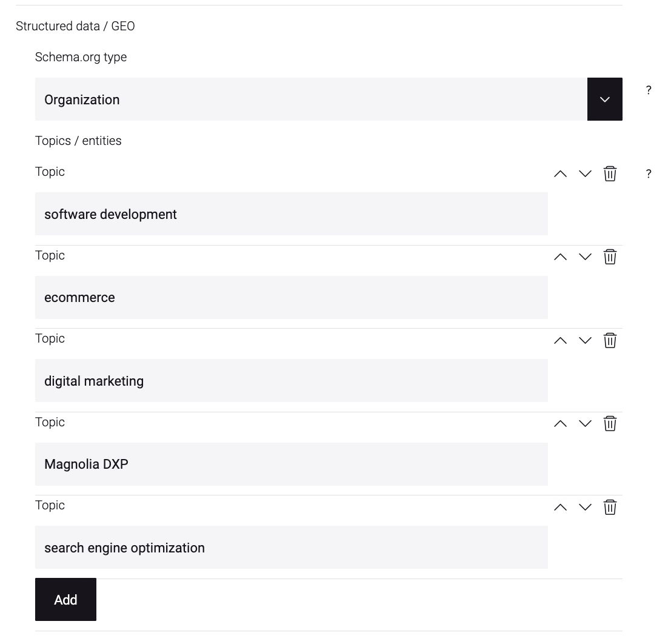Image resolution: width=668 pixels, height=644 pixels.
Task: Add a new topic entry
Action: [65, 599]
